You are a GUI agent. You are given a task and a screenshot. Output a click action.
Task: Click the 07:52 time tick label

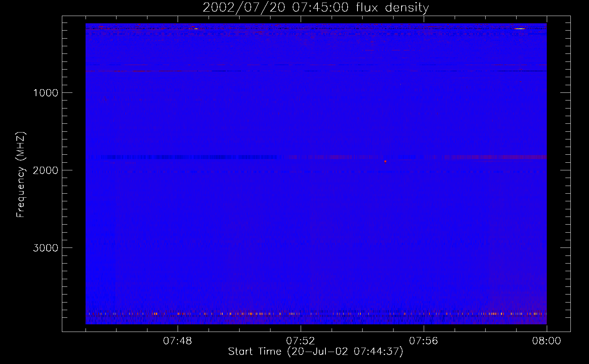[301, 341]
